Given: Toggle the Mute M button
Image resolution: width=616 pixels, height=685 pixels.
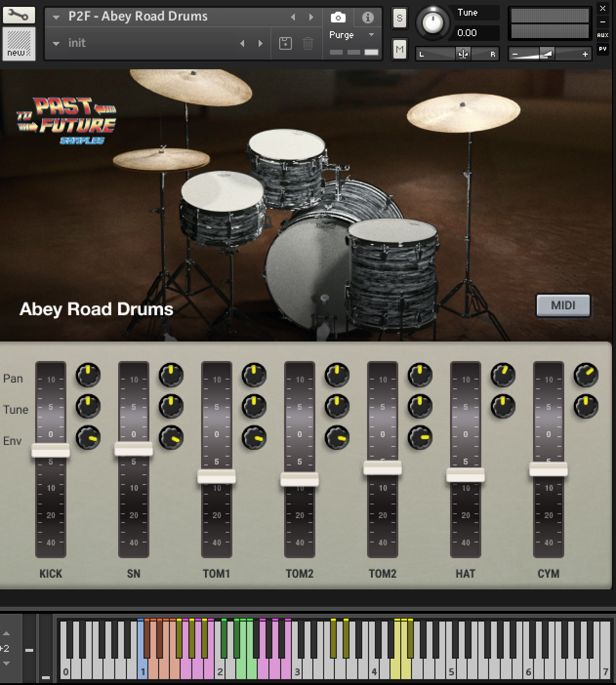Looking at the screenshot, I should pos(399,49).
